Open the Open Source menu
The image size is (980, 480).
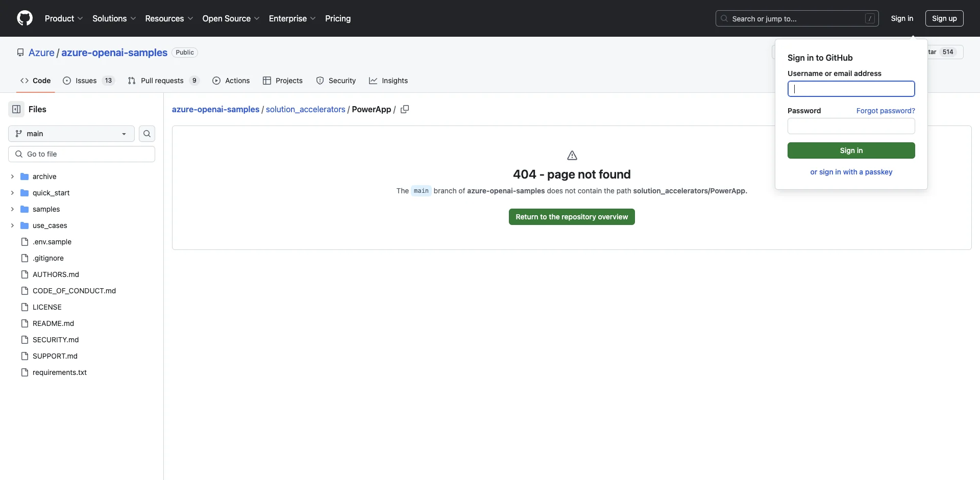coord(231,18)
